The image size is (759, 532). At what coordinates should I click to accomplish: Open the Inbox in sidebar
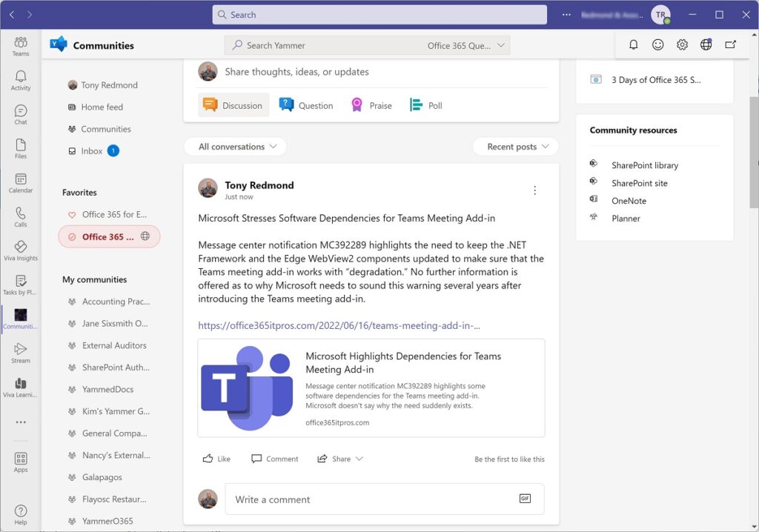point(93,151)
